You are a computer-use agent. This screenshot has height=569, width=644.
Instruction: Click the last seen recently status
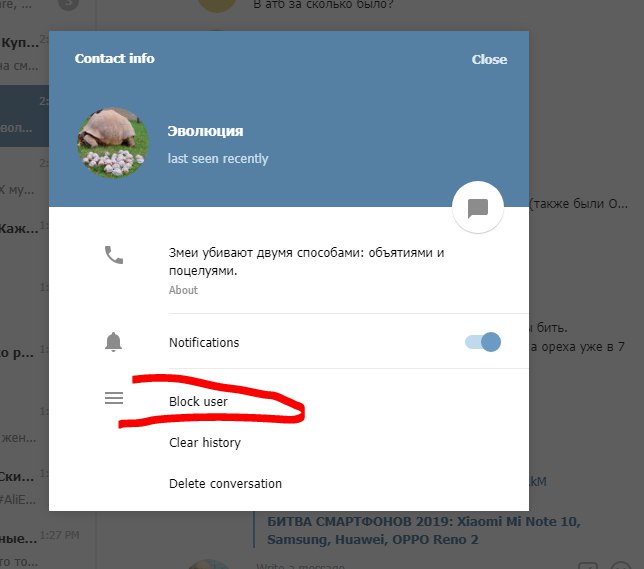click(218, 159)
